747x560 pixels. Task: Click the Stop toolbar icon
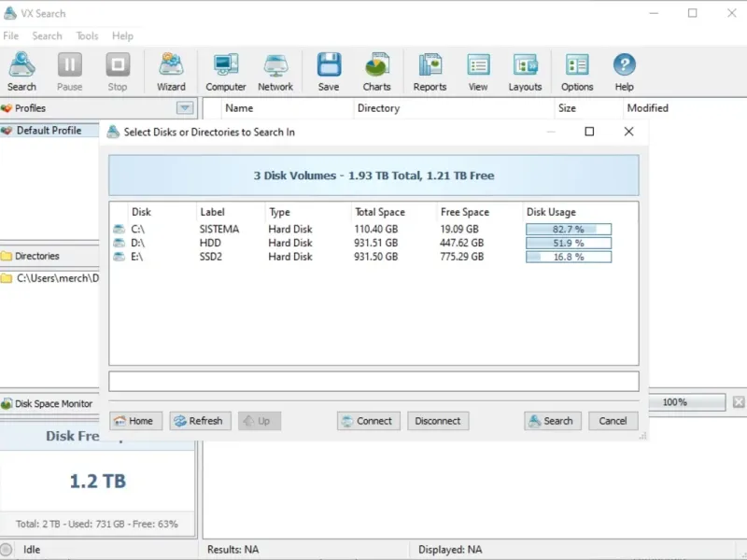tap(118, 72)
